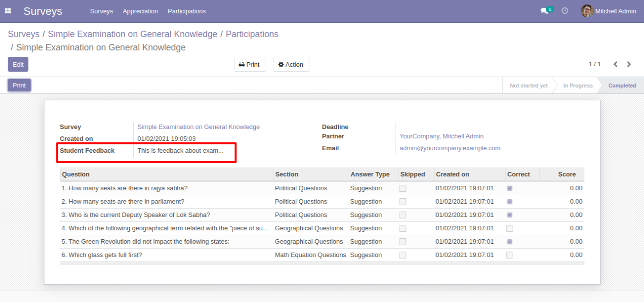644x302 pixels.
Task: Toggle Correct checkbox for glass gets full question
Action: pos(510,255)
